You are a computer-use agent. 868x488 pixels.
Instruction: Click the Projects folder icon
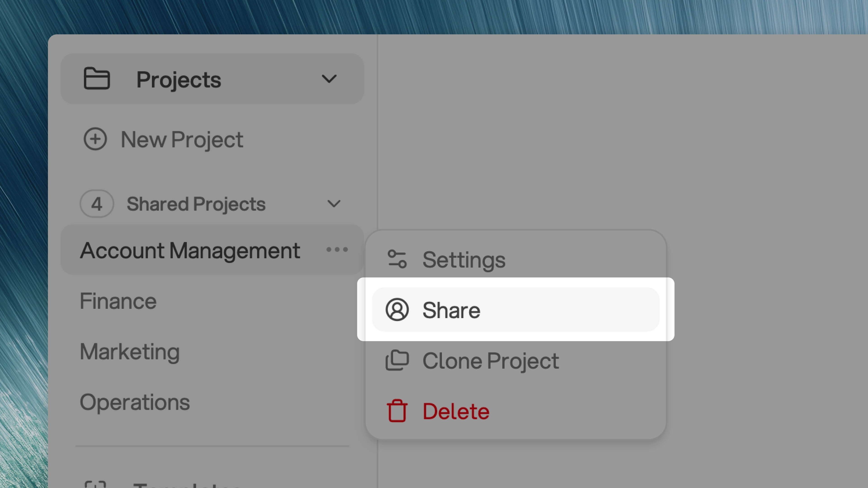(96, 78)
